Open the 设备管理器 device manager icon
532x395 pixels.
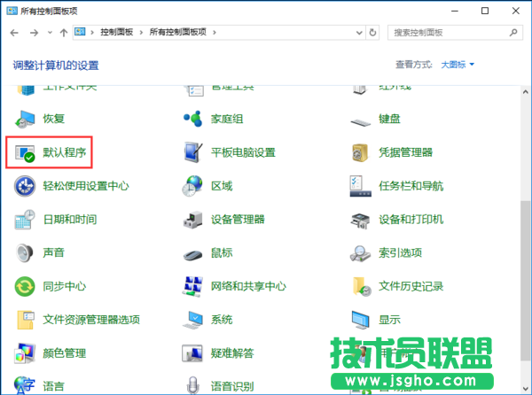click(x=192, y=220)
